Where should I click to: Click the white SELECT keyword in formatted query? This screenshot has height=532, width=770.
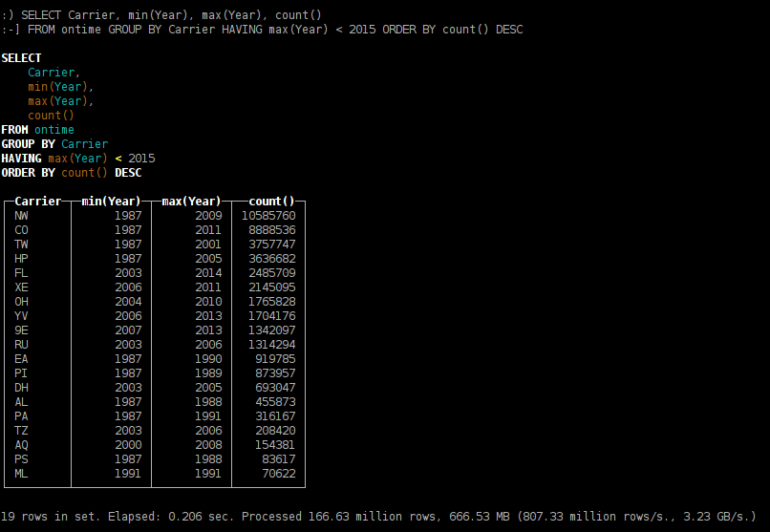pyautogui.click(x=21, y=58)
